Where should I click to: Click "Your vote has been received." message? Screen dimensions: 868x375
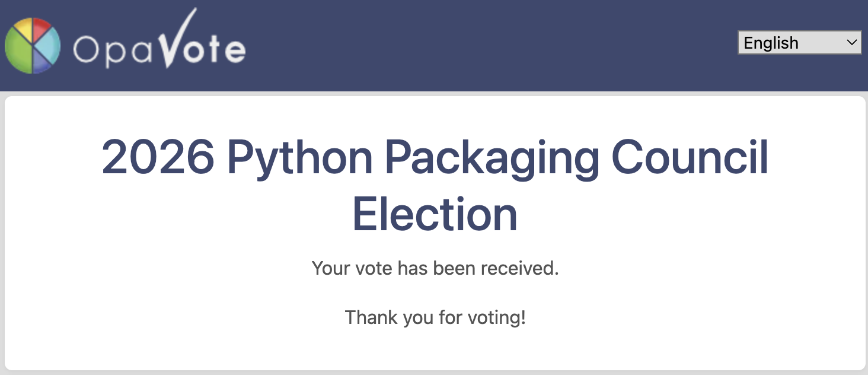coord(435,268)
